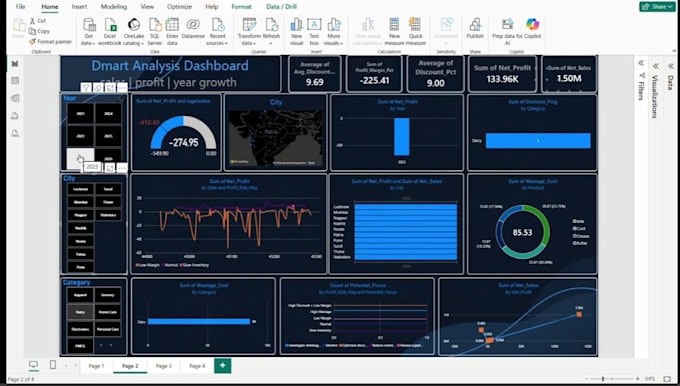Toggle Dairy in the Category slicer
This screenshot has width=680, height=386.
[x=80, y=312]
